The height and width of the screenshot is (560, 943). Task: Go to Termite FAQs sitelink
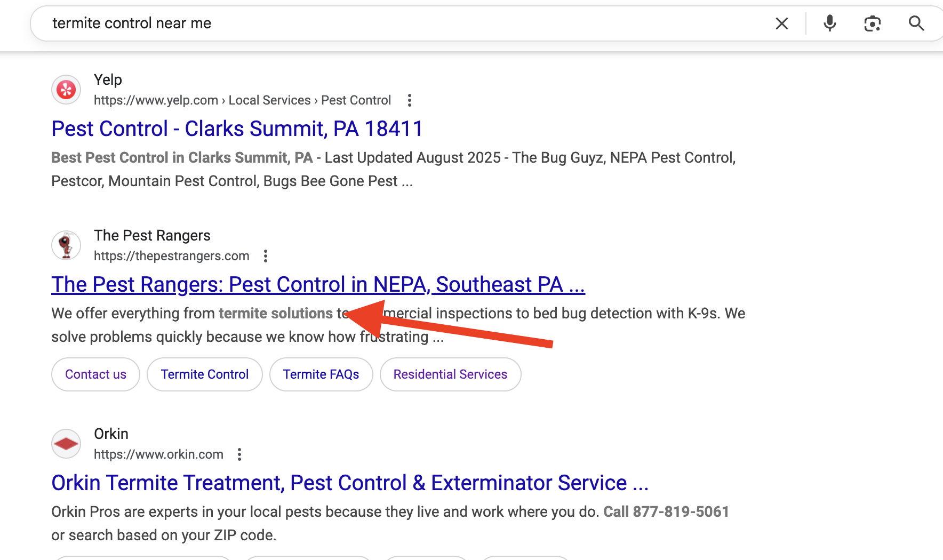coord(321,374)
